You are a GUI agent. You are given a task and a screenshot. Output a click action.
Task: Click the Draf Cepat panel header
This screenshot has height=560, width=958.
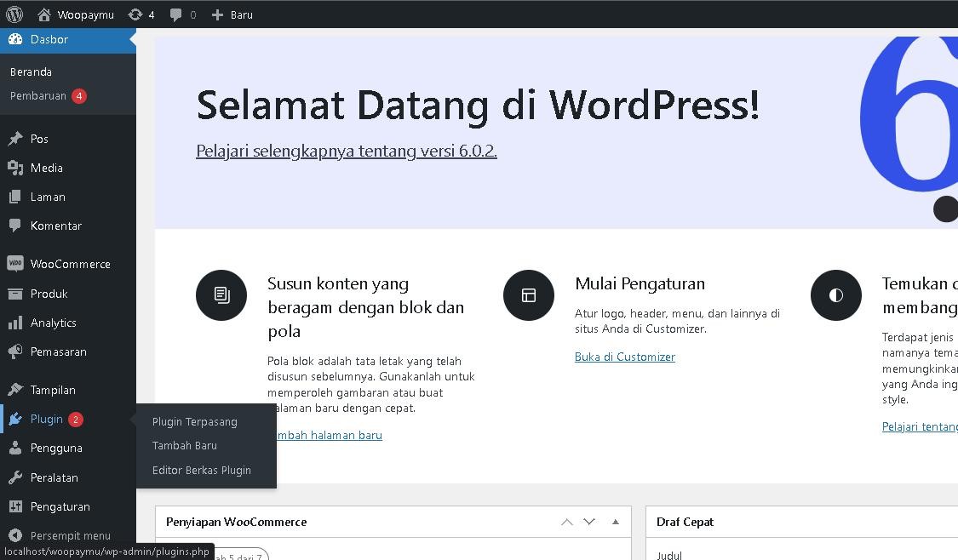(801, 523)
